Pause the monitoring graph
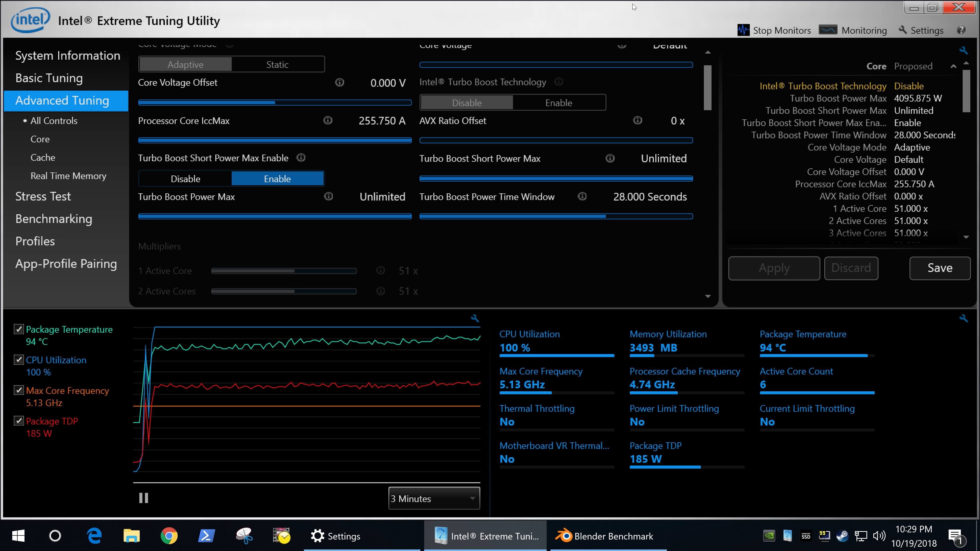980x551 pixels. pos(143,498)
